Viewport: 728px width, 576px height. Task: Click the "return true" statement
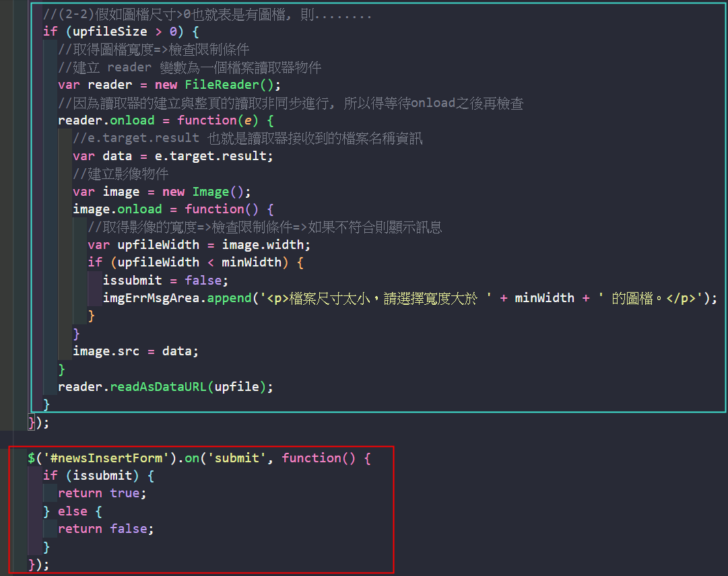102,493
